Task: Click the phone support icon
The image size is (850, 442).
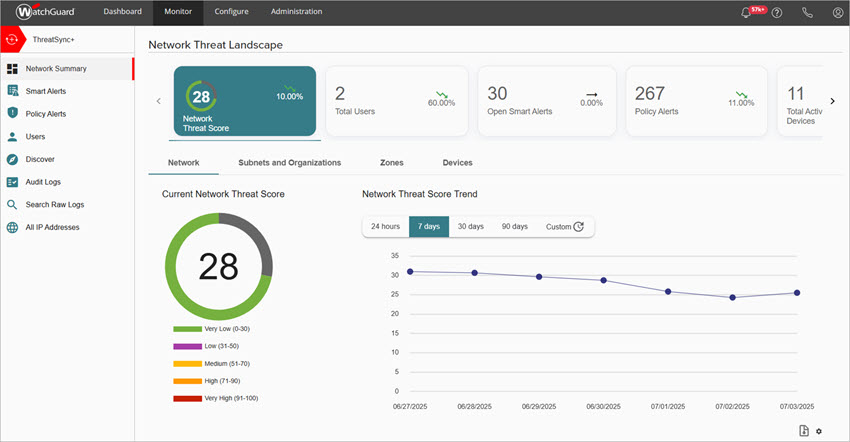Action: (x=808, y=13)
